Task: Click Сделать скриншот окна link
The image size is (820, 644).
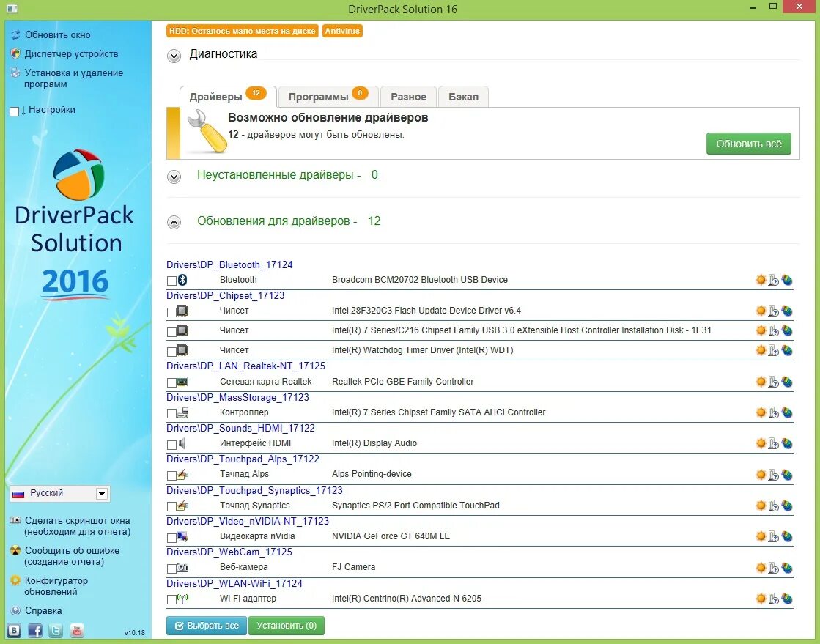Action: (x=78, y=526)
